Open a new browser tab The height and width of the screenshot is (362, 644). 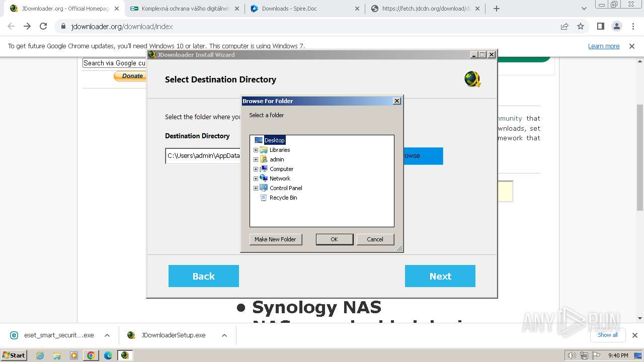click(x=497, y=9)
